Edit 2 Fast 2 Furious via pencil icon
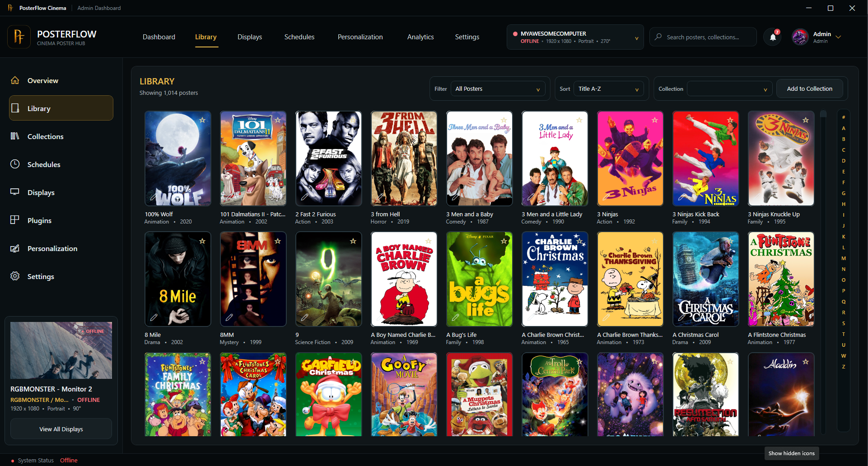 point(304,197)
